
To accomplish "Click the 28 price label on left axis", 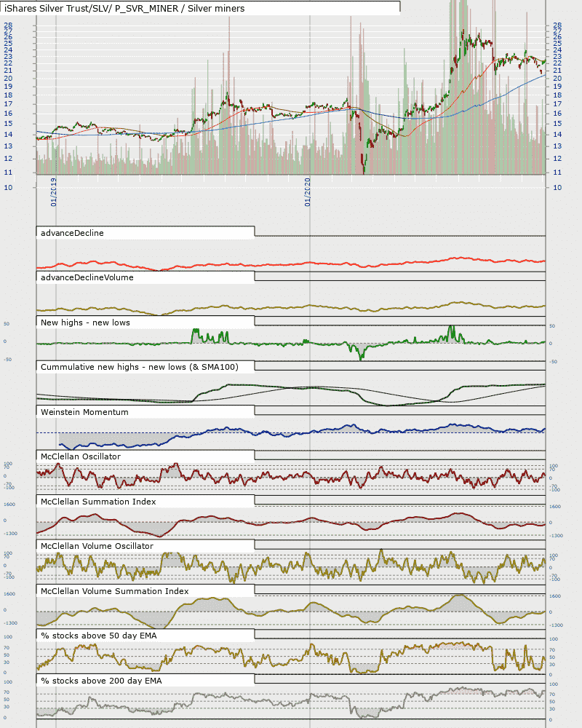I will [8, 25].
